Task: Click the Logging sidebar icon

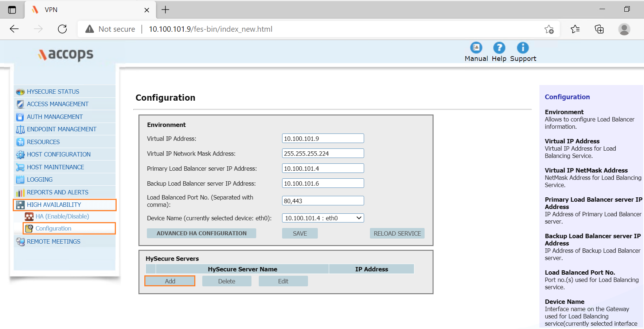Action: [x=20, y=180]
